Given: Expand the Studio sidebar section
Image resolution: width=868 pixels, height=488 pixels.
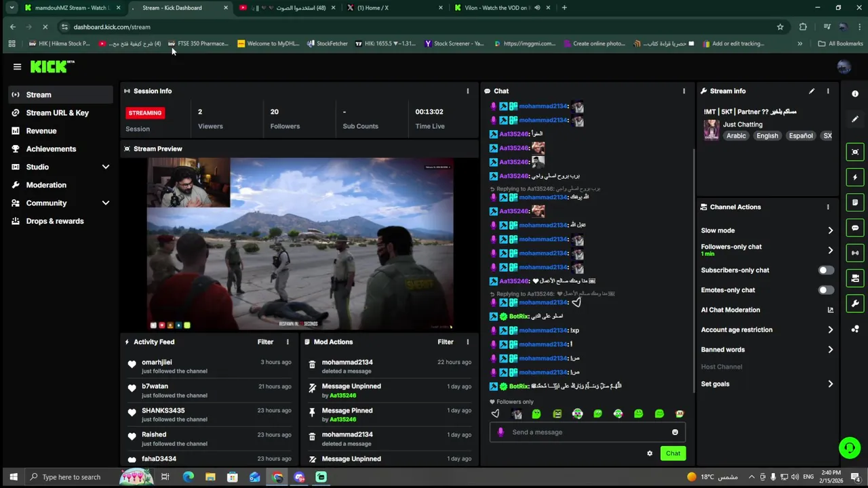Looking at the screenshot, I should [106, 167].
